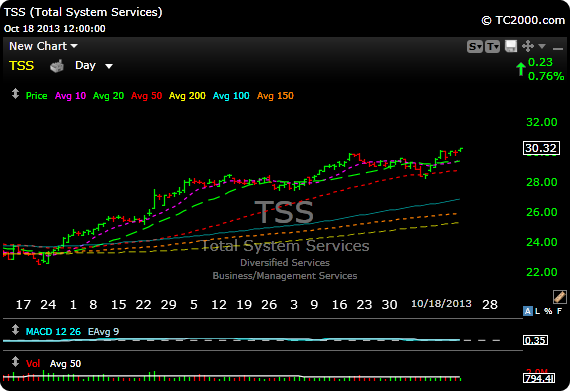
Task: Click the 30.32 current price box
Action: pos(541,148)
